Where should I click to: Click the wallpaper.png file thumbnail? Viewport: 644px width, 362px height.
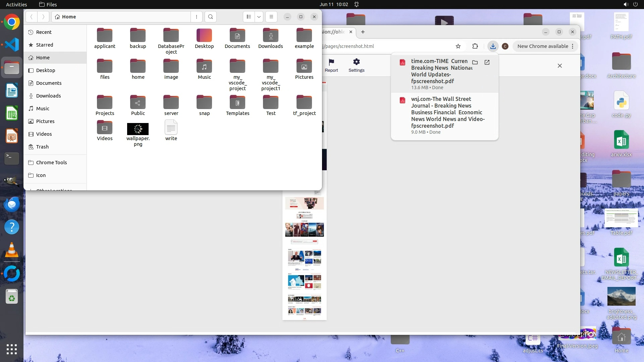coord(138,129)
